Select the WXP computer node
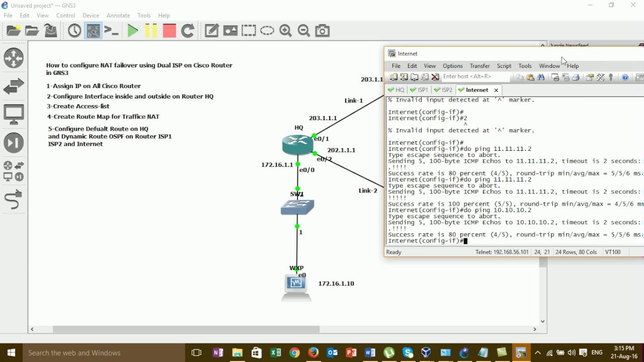 (x=296, y=287)
